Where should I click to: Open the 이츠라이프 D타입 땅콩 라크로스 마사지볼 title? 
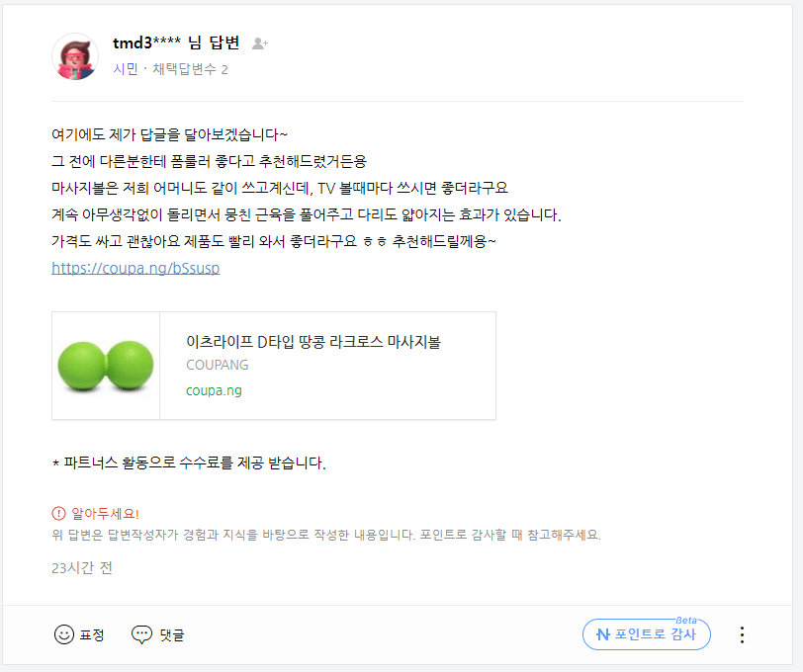pos(313,341)
